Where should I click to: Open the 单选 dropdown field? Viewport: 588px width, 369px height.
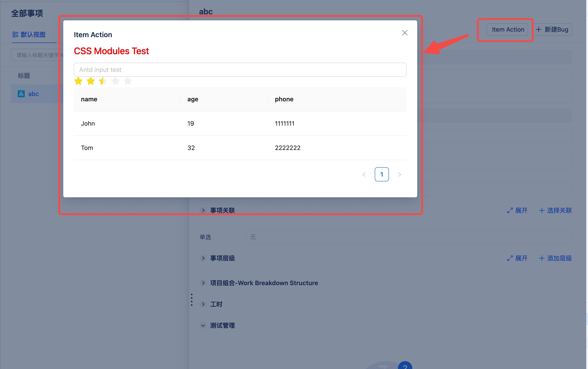[x=408, y=237]
